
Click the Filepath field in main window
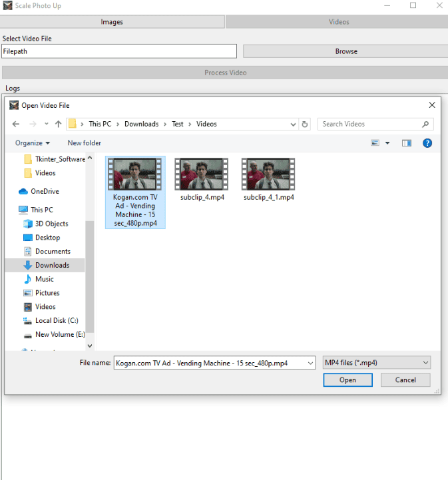coord(119,51)
